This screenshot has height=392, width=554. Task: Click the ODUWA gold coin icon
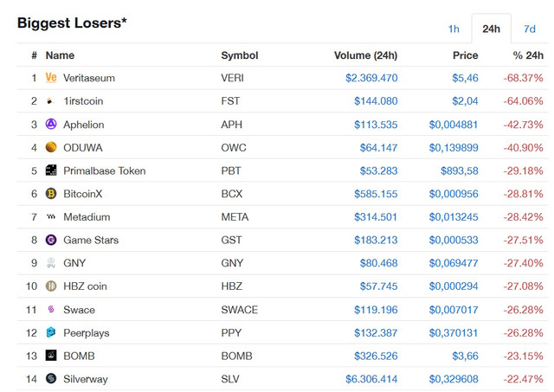pos(51,147)
